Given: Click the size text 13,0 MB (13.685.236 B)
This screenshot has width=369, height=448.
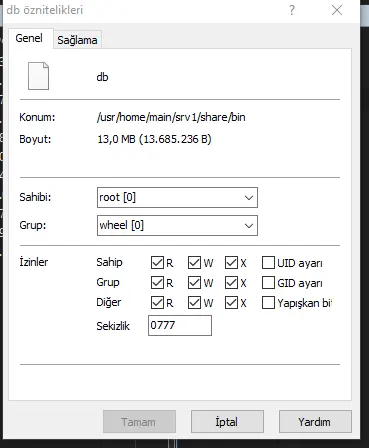Looking at the screenshot, I should [x=154, y=139].
